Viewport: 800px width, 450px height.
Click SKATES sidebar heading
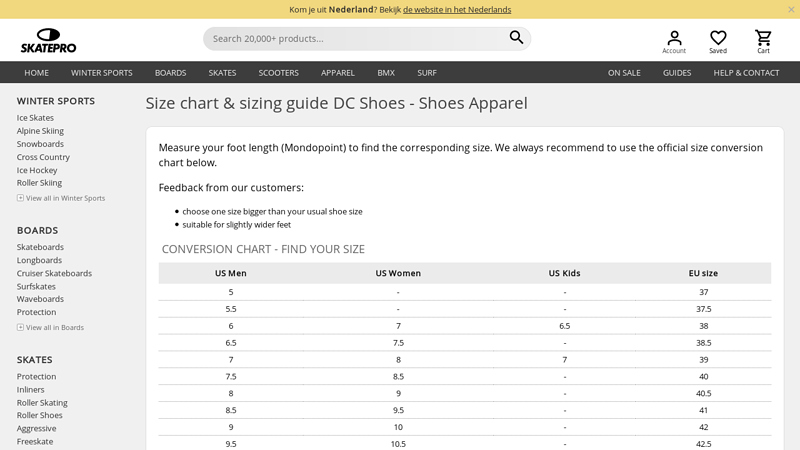[34, 360]
